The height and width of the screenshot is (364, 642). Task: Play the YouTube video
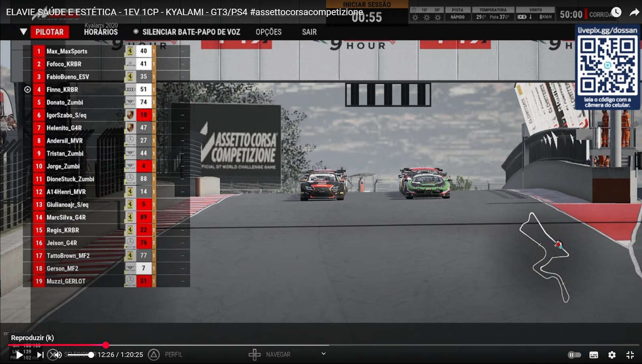pyautogui.click(x=19, y=355)
